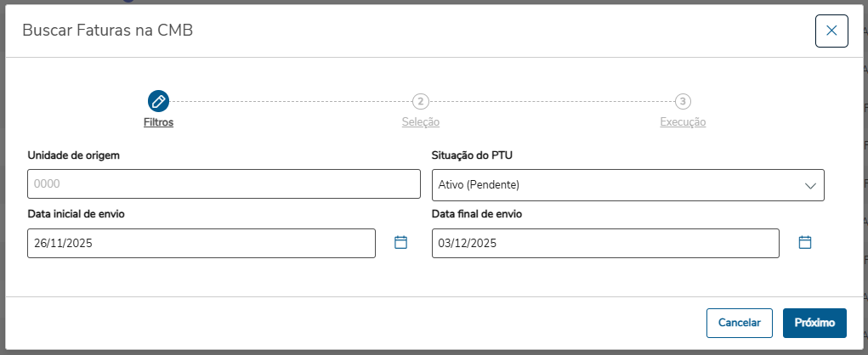Expand the Situação do PTU chevron arrow
The image size is (868, 355).
click(809, 185)
